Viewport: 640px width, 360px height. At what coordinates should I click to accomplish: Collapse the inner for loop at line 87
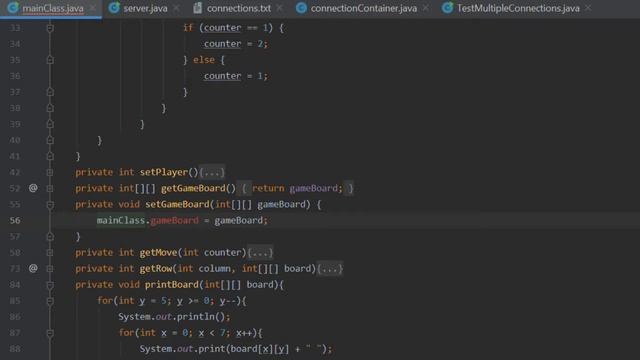[50, 333]
